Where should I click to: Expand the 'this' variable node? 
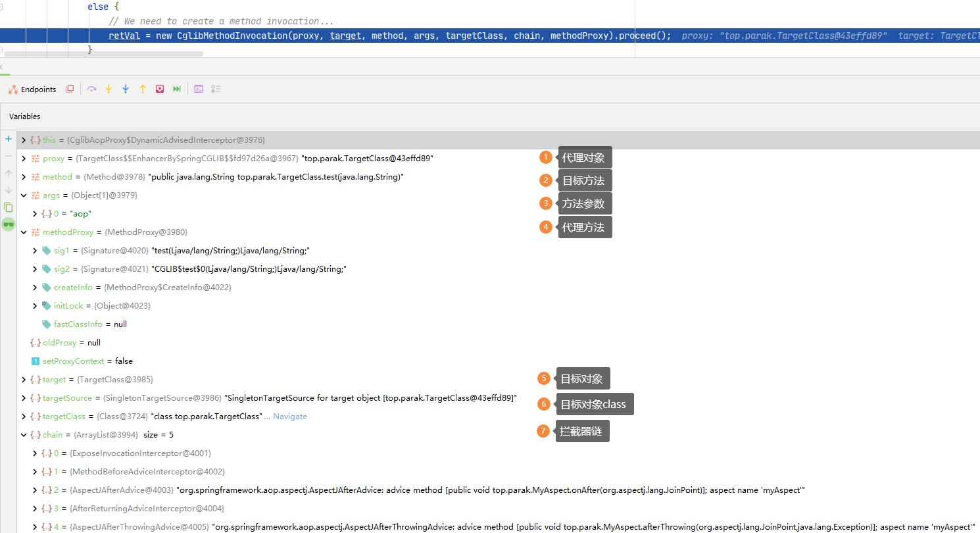point(24,140)
